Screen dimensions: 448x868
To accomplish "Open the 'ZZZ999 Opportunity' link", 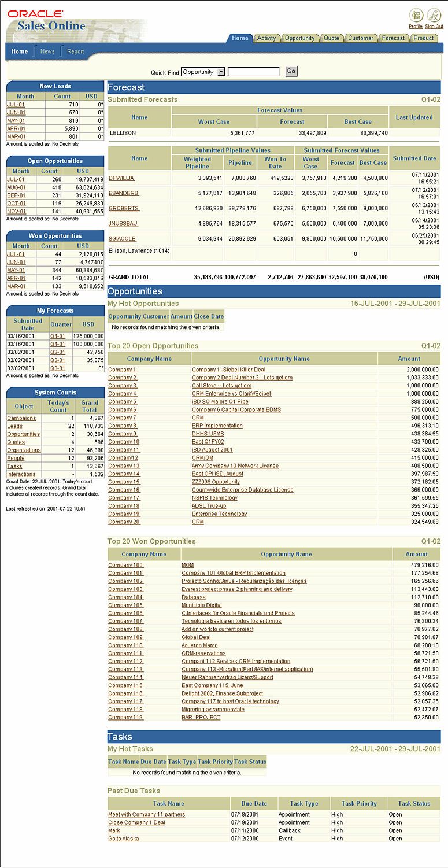I will (x=216, y=482).
